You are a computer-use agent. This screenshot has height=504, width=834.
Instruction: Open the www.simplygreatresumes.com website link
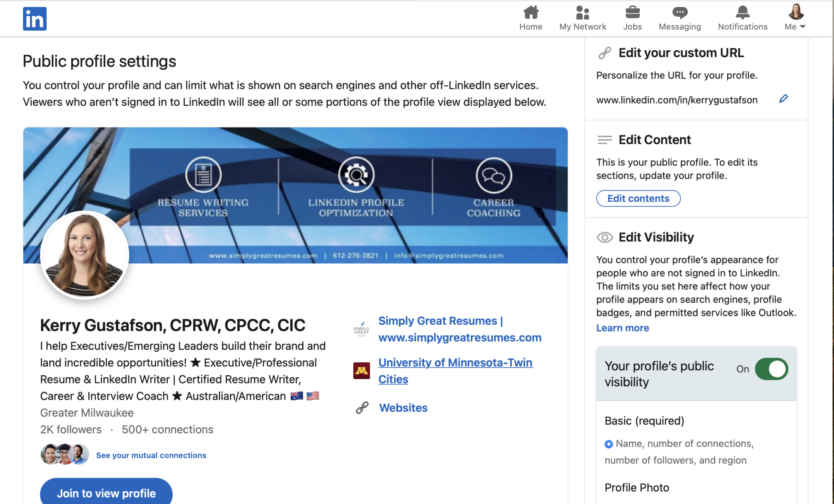tap(459, 337)
